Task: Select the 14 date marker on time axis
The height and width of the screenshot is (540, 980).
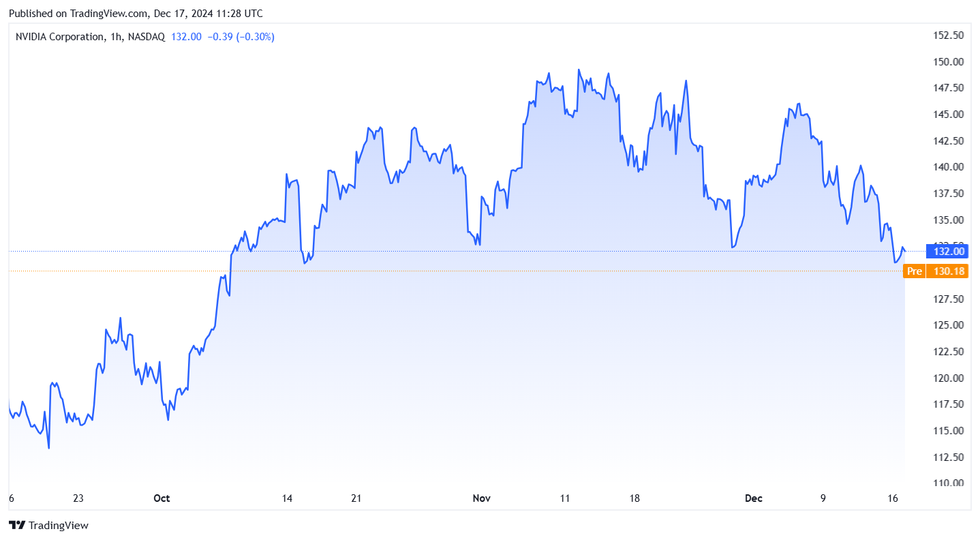Action: pos(287,498)
